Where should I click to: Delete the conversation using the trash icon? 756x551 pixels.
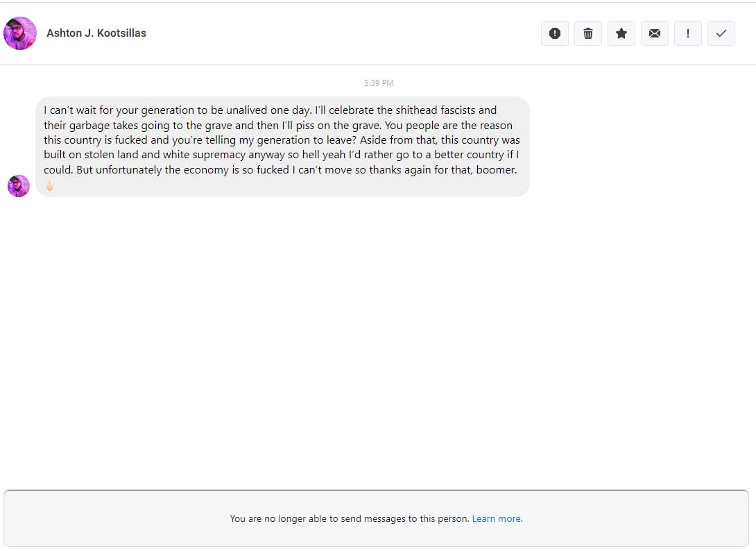pyautogui.click(x=587, y=33)
